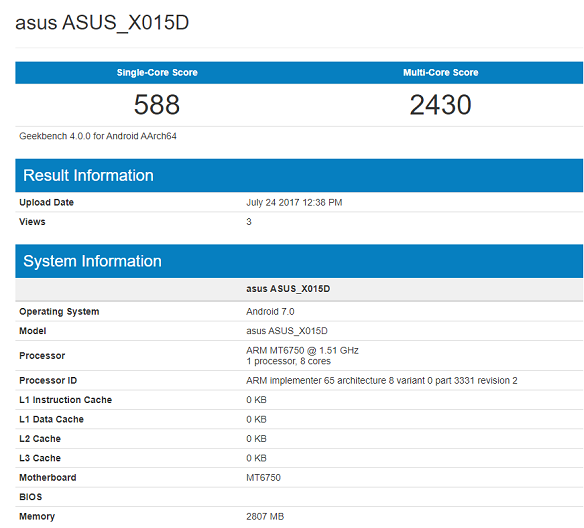This screenshot has height=528, width=584.
Task: Select the Motherboard value MT6750
Action: point(263,477)
